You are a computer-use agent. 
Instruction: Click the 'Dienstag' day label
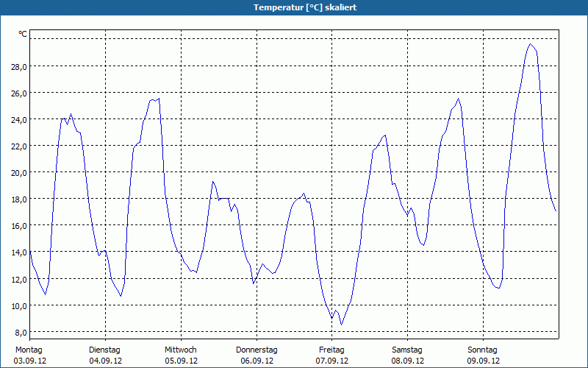click(x=104, y=350)
